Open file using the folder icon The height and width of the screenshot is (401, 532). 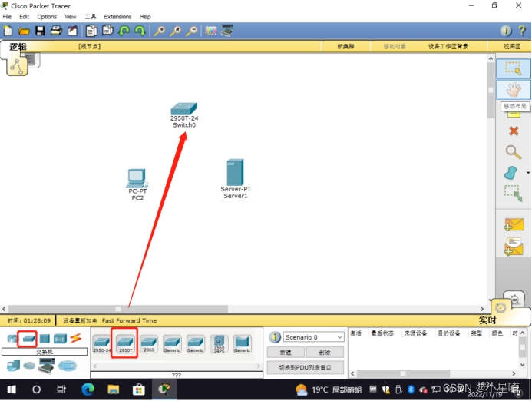pyautogui.click(x=24, y=31)
